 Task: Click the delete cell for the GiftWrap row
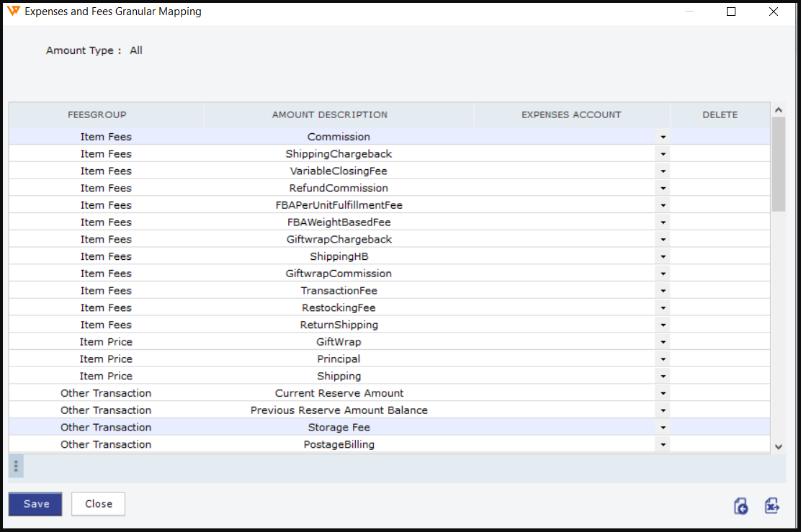(x=720, y=342)
